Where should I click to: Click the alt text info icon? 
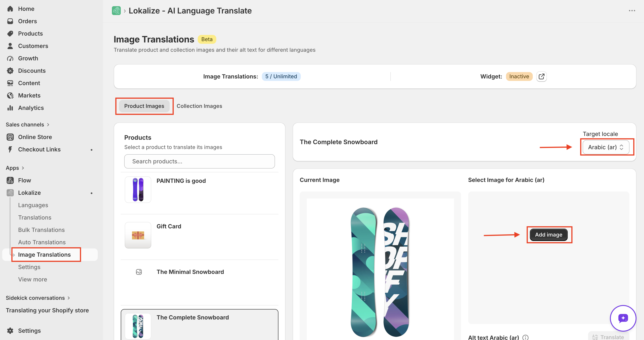pyautogui.click(x=525, y=337)
